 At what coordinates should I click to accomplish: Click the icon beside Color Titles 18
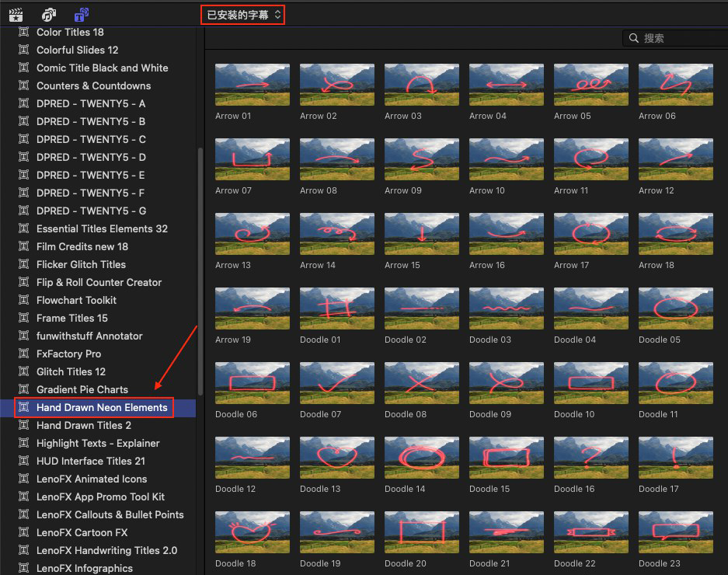coord(23,32)
